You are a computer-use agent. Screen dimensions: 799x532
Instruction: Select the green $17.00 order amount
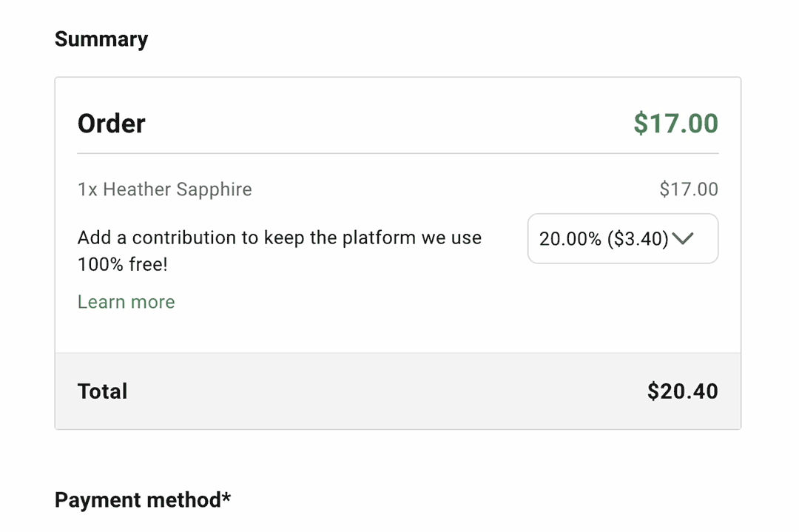(x=675, y=123)
